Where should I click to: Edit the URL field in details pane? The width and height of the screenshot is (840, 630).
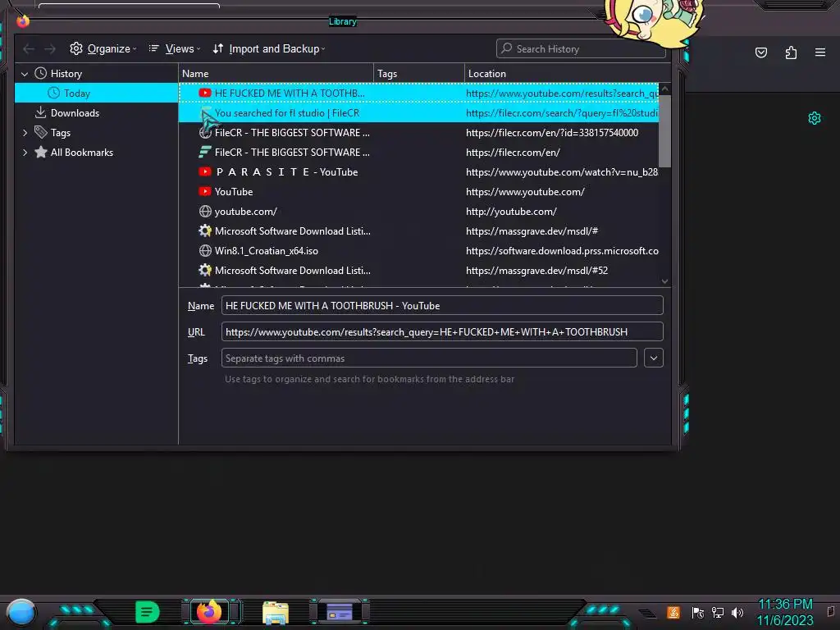[442, 332]
